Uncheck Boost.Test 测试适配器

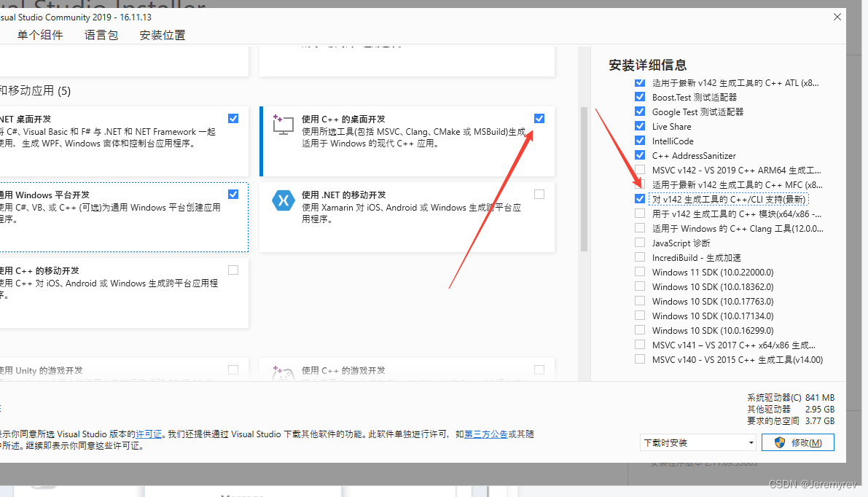(640, 97)
